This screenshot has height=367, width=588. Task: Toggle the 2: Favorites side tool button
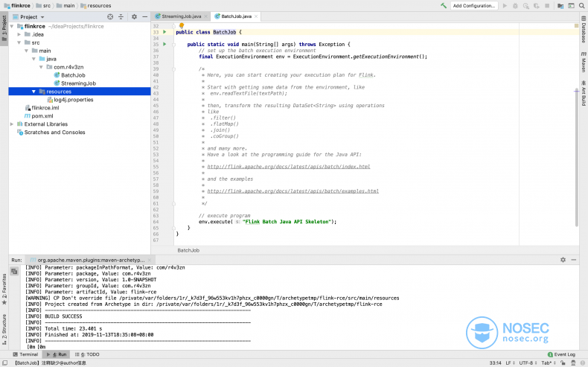4,289
